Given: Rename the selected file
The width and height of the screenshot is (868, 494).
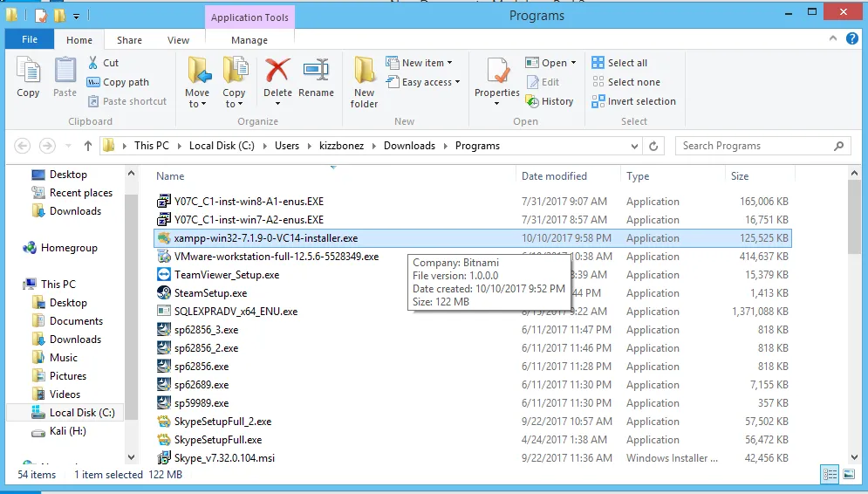Looking at the screenshot, I should (316, 78).
